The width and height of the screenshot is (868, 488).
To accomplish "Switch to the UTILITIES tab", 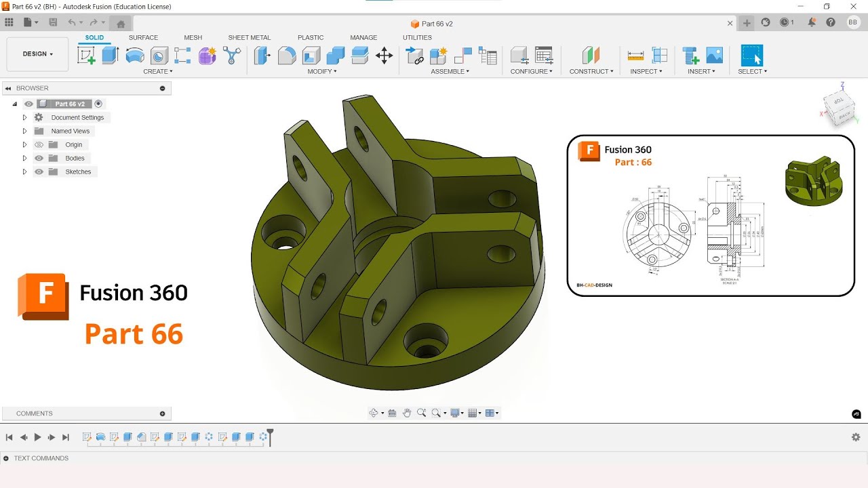I will point(417,38).
